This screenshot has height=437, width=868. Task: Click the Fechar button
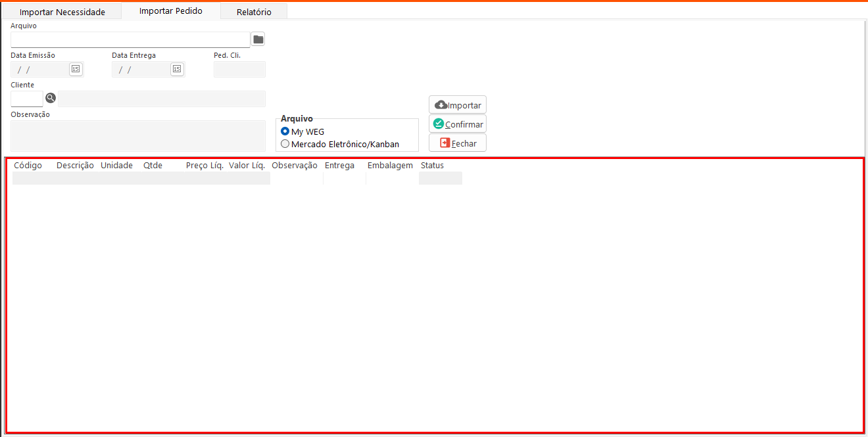[458, 143]
